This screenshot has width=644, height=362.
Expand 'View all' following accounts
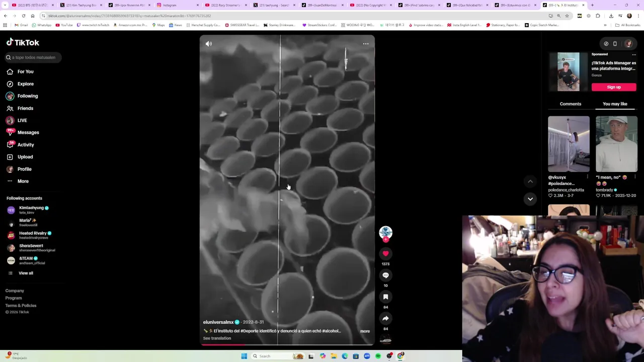(x=26, y=274)
